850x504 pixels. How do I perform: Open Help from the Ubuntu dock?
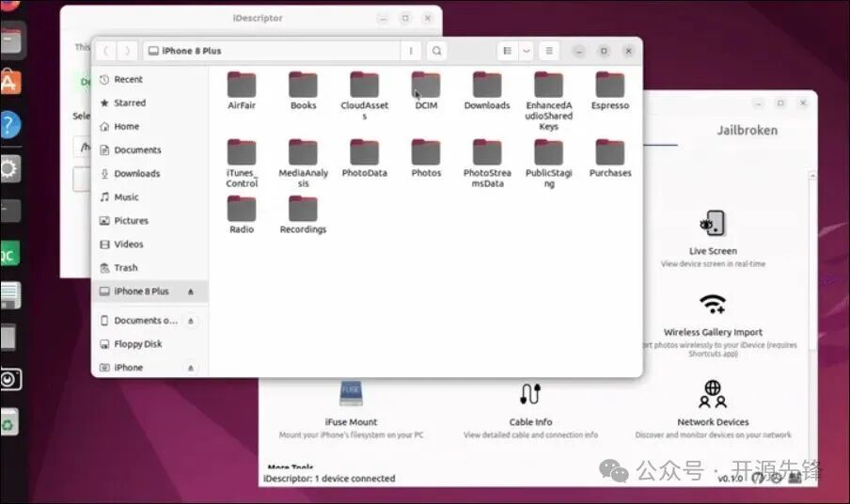(9, 125)
